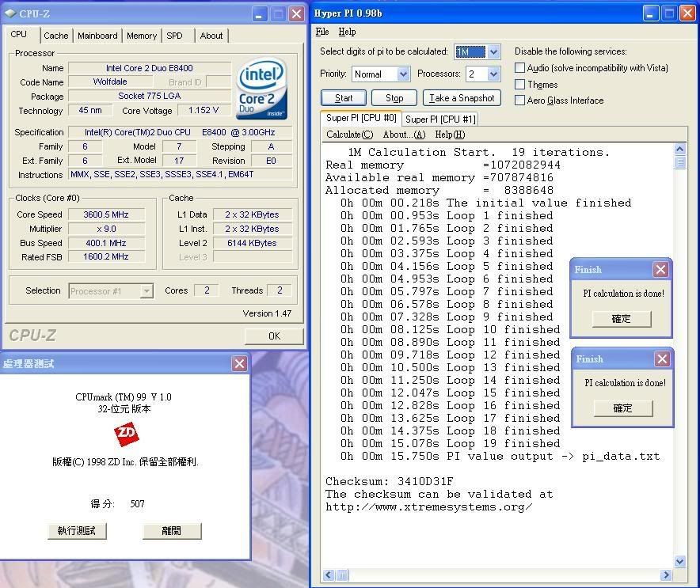
Task: Open the Calculate(C) menu
Action: (349, 135)
